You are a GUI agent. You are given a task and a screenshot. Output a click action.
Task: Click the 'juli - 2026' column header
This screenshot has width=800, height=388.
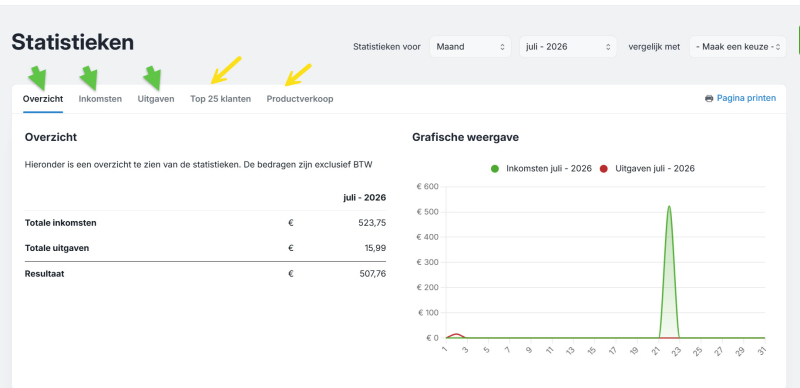tap(364, 198)
